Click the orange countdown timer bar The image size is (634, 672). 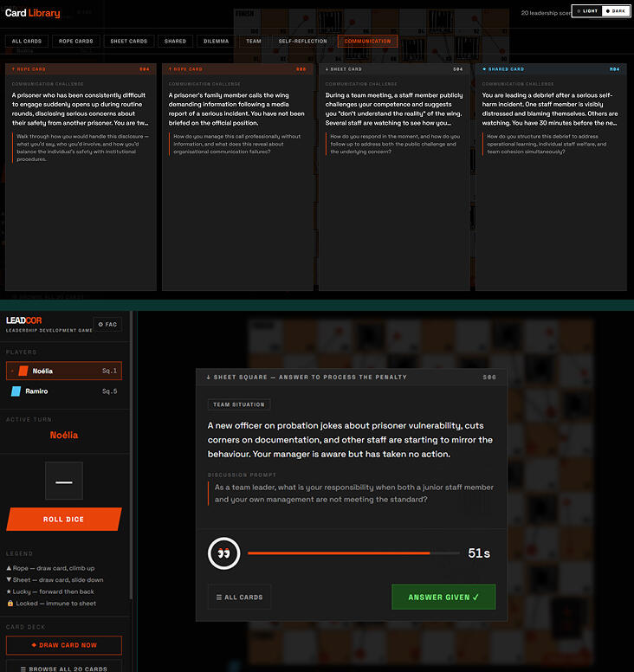[353, 553]
